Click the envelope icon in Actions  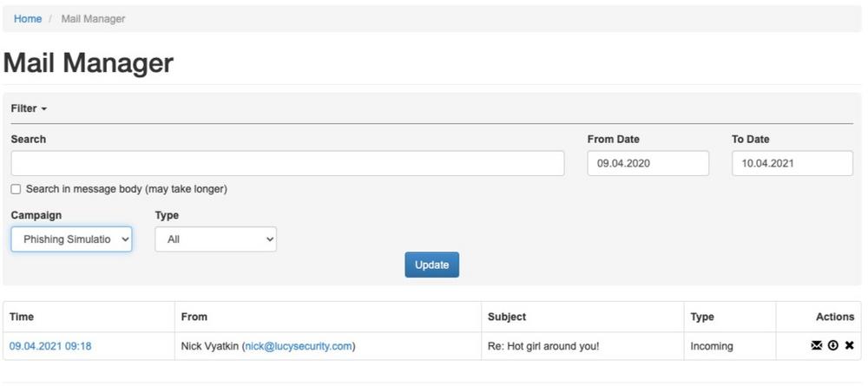[x=816, y=345]
